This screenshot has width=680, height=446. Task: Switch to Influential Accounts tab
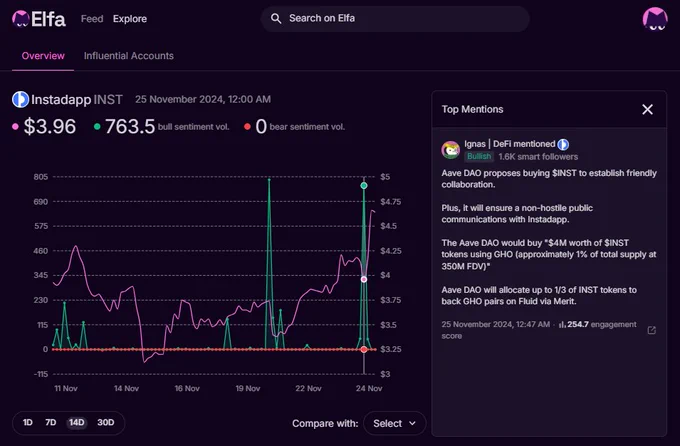[x=129, y=56]
